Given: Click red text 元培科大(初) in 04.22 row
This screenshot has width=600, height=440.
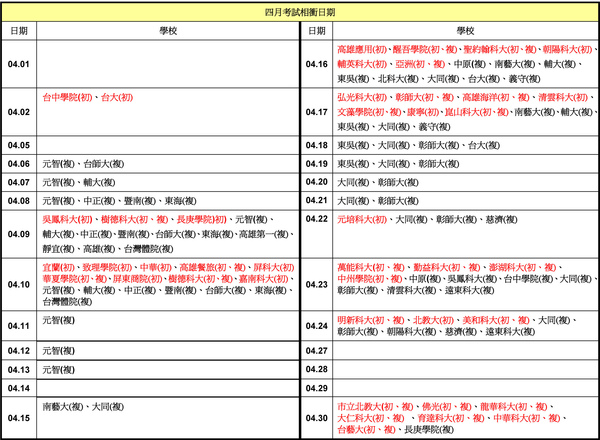Looking at the screenshot, I should click(362, 220).
